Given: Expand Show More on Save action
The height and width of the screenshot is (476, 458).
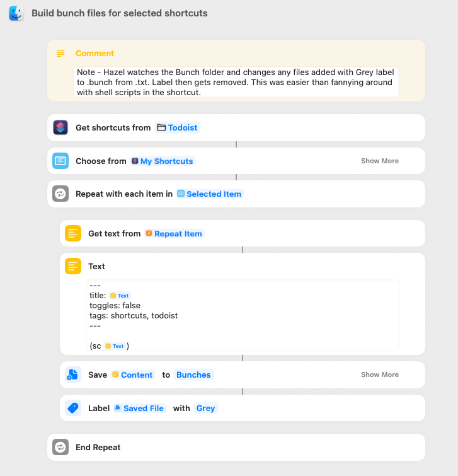Looking at the screenshot, I should point(379,374).
